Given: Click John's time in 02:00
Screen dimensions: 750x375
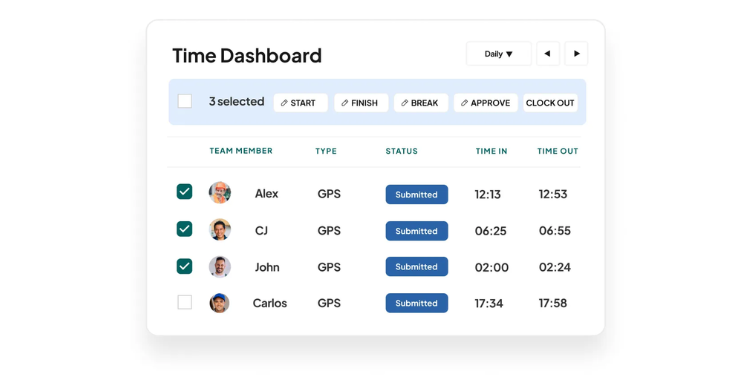Looking at the screenshot, I should [x=492, y=267].
